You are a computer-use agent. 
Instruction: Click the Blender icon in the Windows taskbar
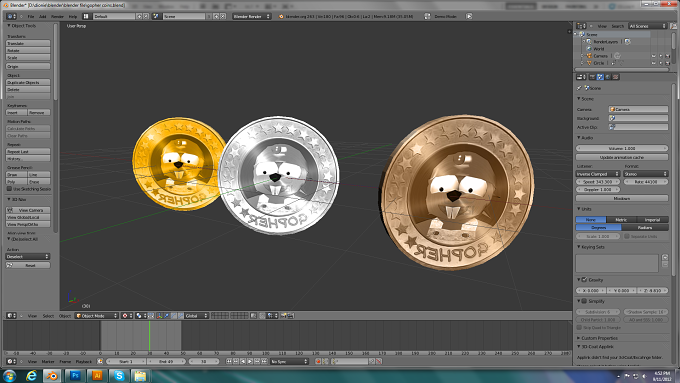point(52,376)
